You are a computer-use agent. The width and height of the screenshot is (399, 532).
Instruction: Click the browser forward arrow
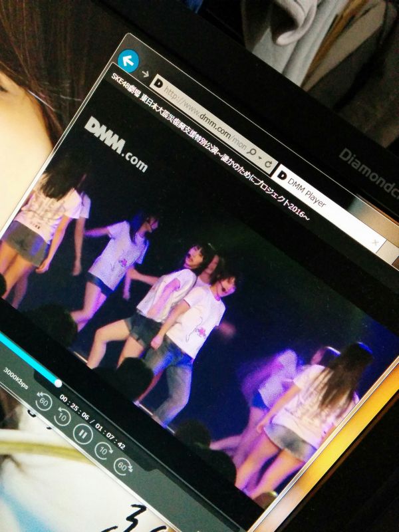click(146, 74)
